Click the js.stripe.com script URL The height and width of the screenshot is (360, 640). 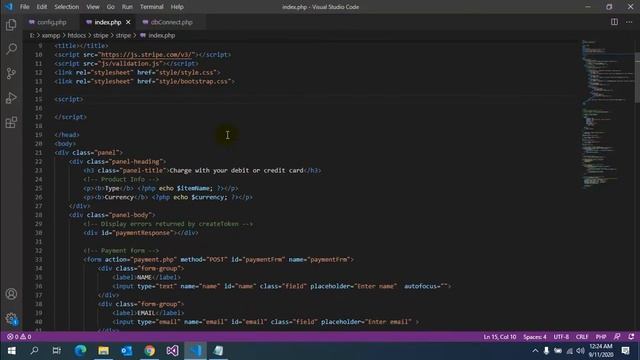(146, 55)
